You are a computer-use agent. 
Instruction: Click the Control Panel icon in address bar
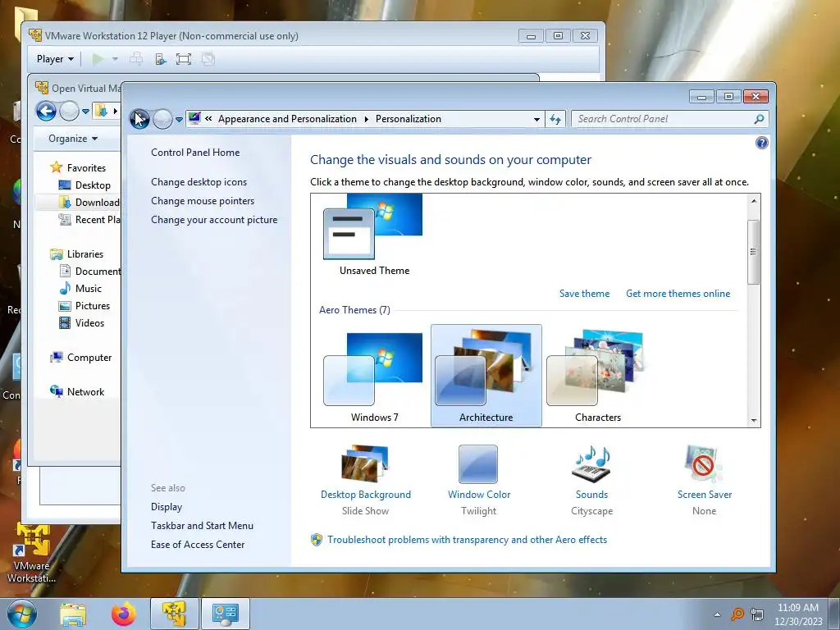click(194, 118)
